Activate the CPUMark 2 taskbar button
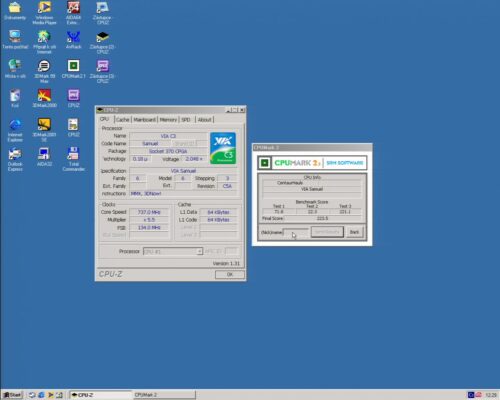 tap(164, 395)
